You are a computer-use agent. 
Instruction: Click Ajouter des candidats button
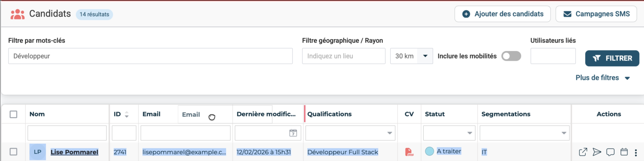click(x=502, y=14)
